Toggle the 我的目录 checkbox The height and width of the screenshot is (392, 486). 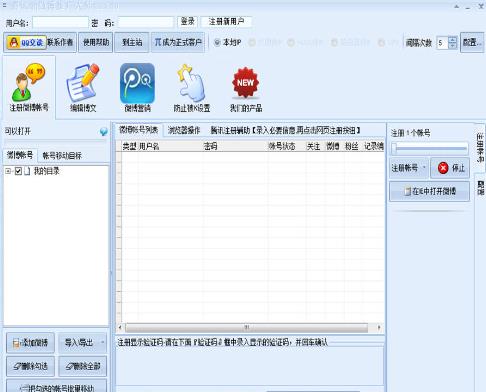pos(18,171)
